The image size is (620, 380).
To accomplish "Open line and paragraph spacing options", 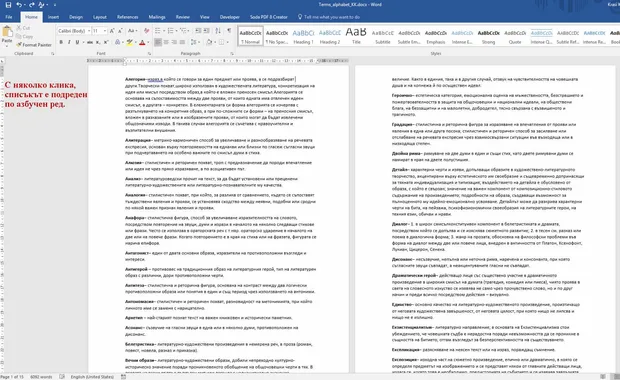I will coord(194,42).
